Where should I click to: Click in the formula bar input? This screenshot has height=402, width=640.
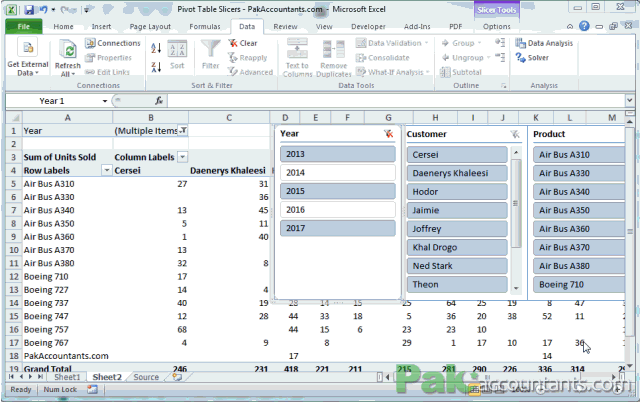click(x=395, y=100)
